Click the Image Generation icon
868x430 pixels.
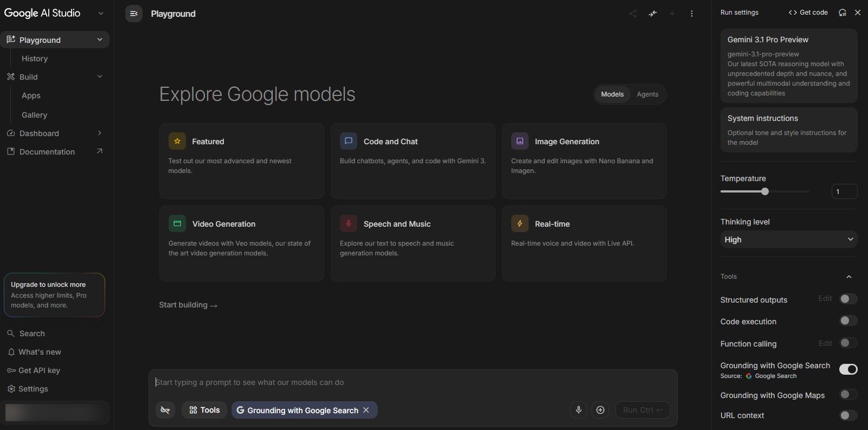520,141
